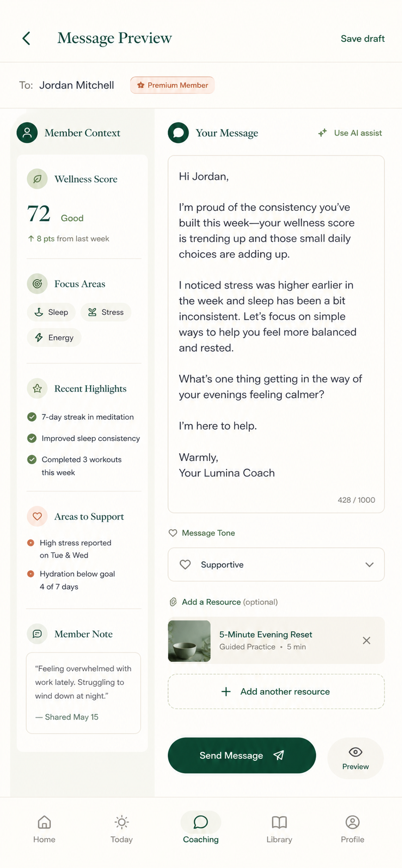This screenshot has width=402, height=868.
Task: Open the Supportive message tone dropdown
Action: point(276,564)
